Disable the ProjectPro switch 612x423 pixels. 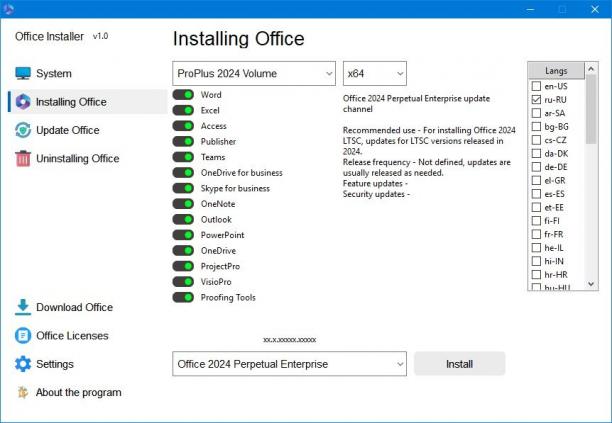[183, 266]
